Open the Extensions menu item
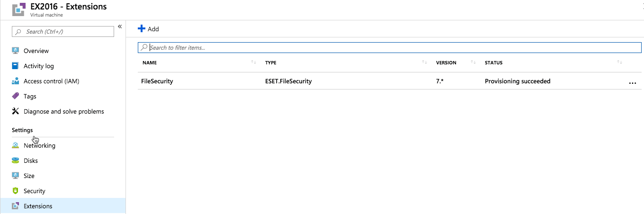This screenshot has height=214, width=644. coord(38,206)
